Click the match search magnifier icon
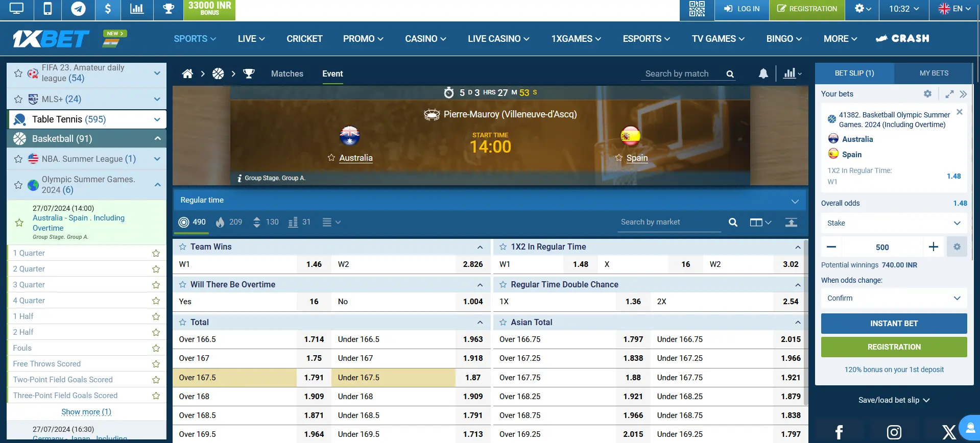This screenshot has width=980, height=443. coord(730,74)
